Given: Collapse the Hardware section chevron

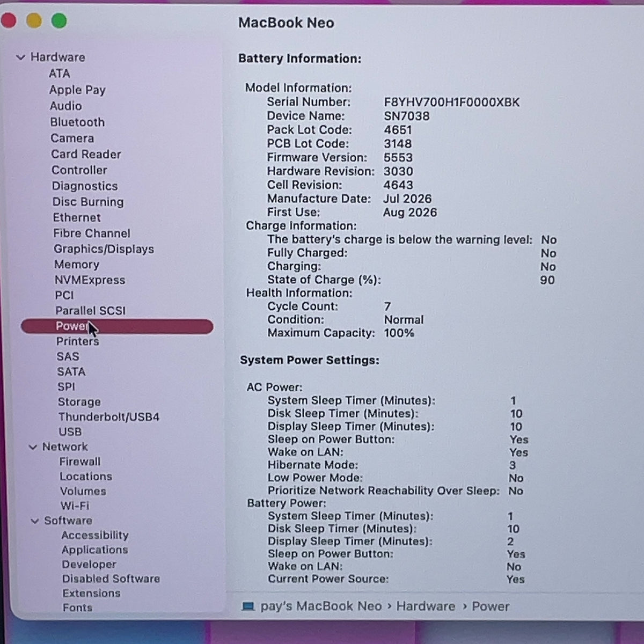Looking at the screenshot, I should click(20, 57).
